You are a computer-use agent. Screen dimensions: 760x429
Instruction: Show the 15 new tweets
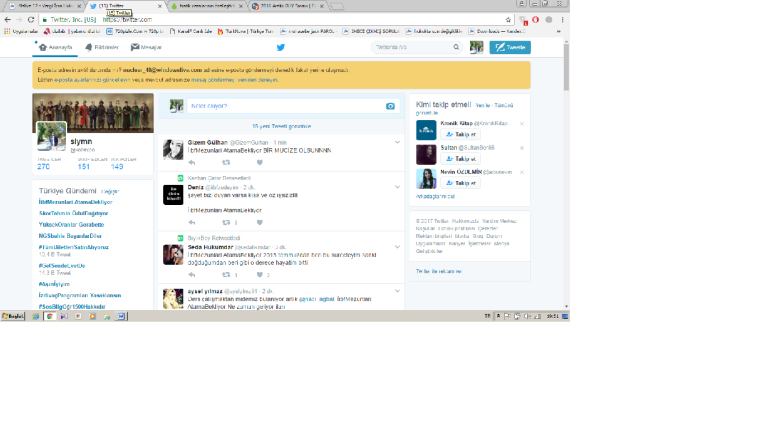282,127
